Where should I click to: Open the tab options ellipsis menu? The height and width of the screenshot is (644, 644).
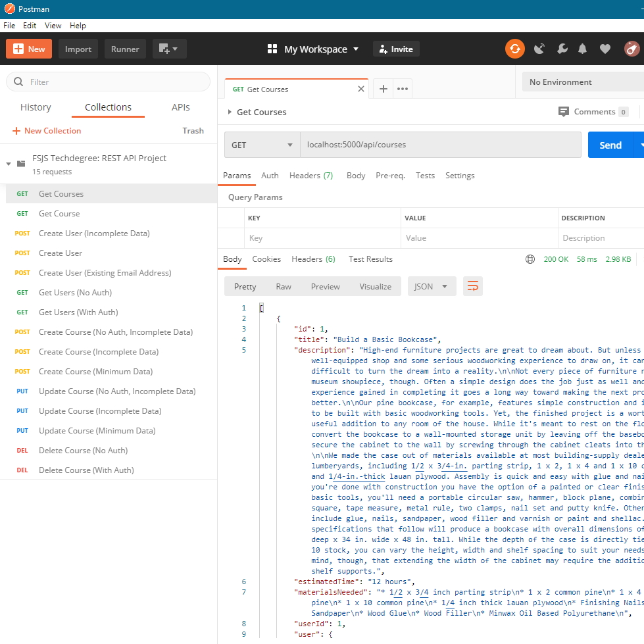click(403, 89)
